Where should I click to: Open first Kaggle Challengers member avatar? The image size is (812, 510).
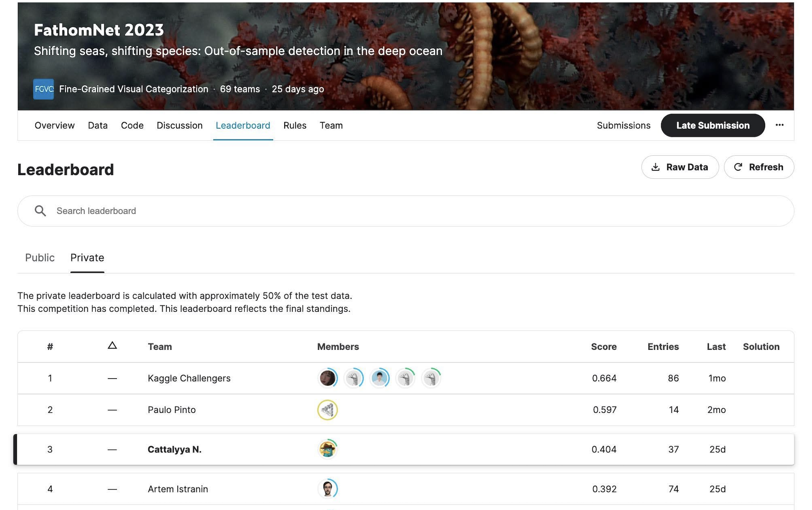(x=327, y=378)
